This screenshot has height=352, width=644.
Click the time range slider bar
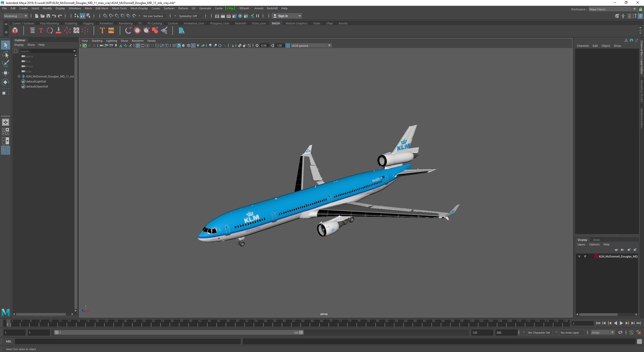coord(179,332)
